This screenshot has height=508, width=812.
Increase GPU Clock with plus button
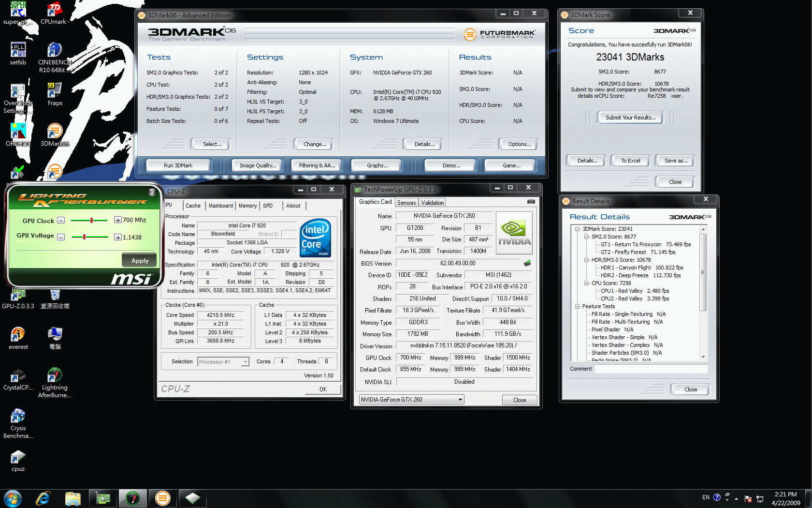pos(118,220)
